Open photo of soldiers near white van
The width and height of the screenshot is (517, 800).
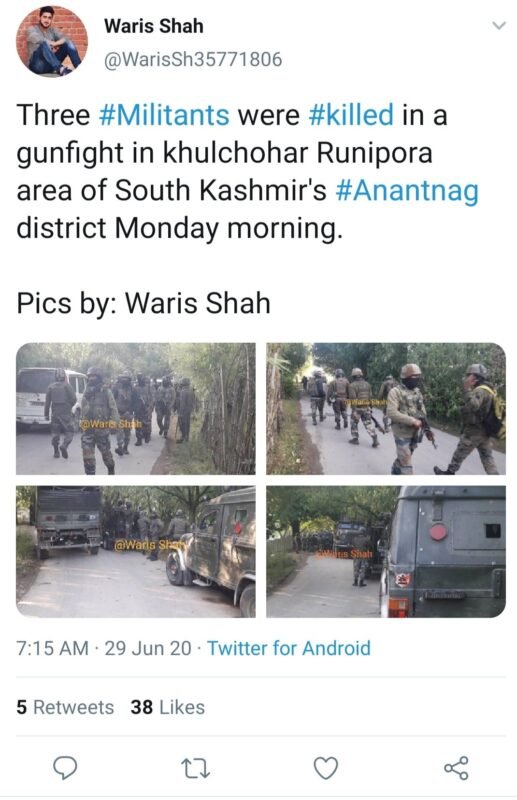tap(136, 409)
